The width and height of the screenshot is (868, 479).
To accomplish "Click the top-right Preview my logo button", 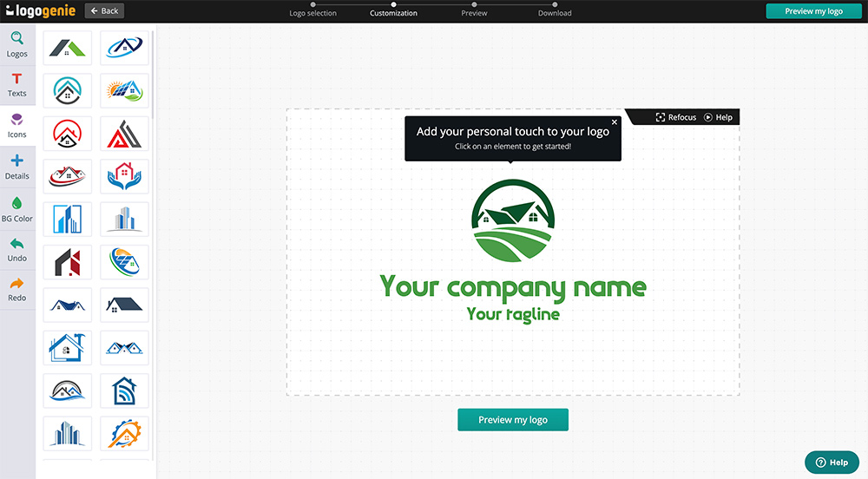I will 813,11.
